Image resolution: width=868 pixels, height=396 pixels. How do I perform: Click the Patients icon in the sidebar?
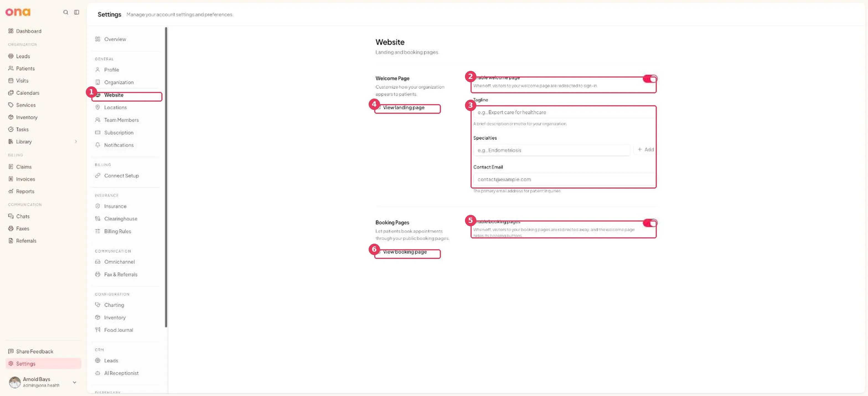point(11,68)
